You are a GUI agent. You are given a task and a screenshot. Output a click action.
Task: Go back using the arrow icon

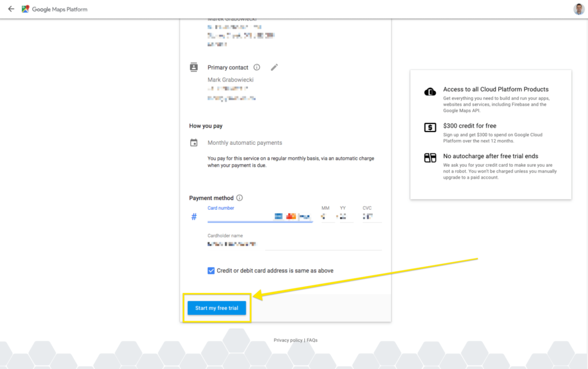tap(11, 9)
